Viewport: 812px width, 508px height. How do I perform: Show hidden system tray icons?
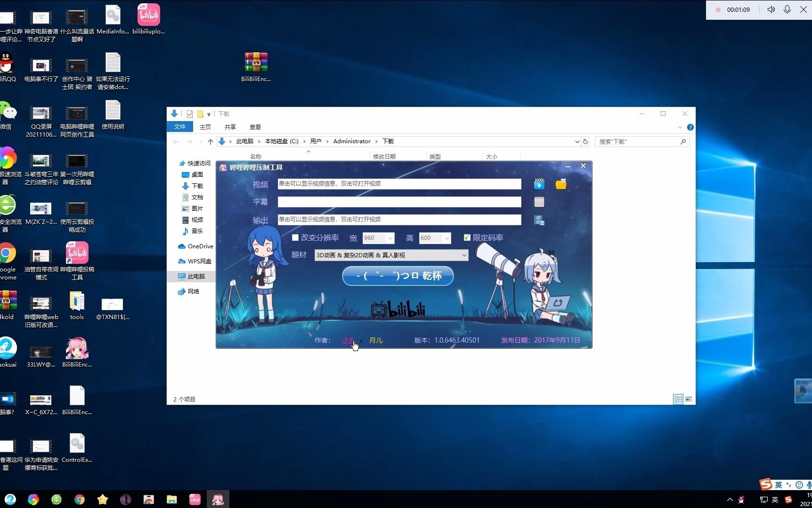tap(730, 500)
